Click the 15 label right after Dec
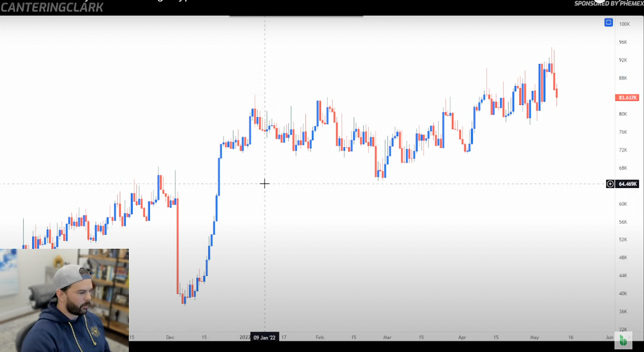This screenshot has width=644, height=352. coord(204,337)
